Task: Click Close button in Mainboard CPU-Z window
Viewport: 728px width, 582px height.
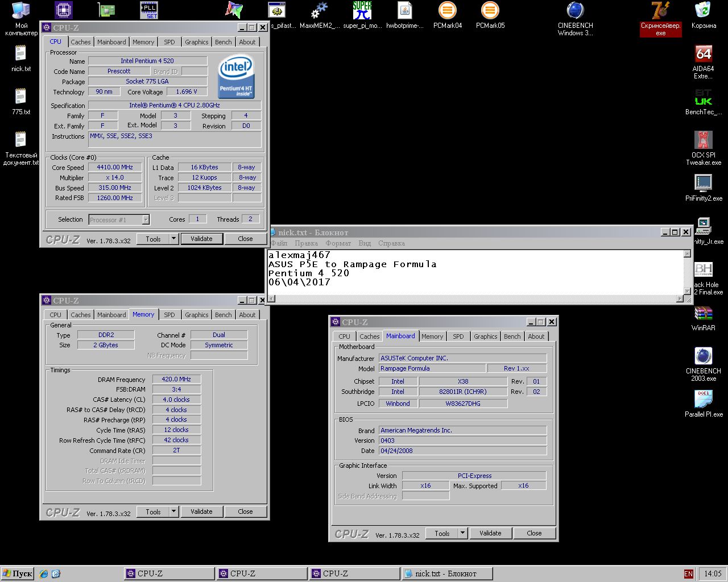Action: (x=534, y=533)
